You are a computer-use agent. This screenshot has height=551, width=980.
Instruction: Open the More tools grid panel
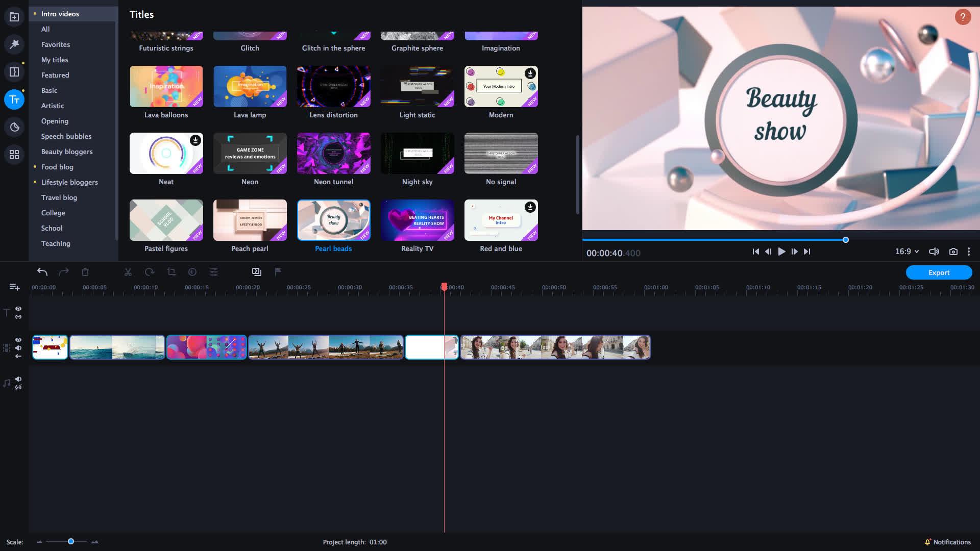tap(14, 154)
